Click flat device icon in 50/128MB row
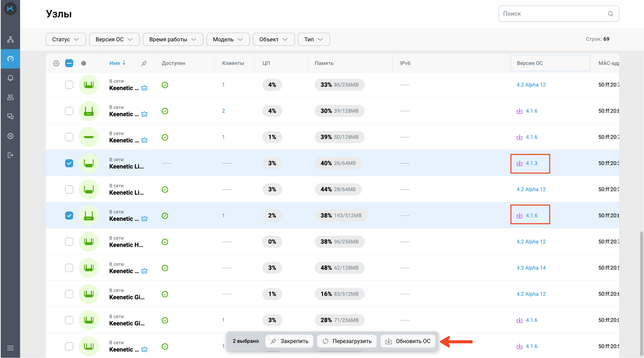 pos(89,137)
